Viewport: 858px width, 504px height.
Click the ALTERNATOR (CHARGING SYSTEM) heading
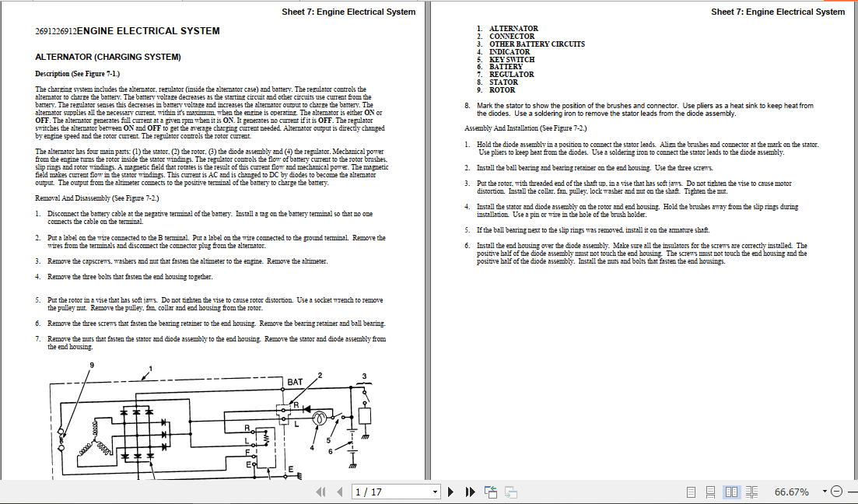tap(108, 57)
